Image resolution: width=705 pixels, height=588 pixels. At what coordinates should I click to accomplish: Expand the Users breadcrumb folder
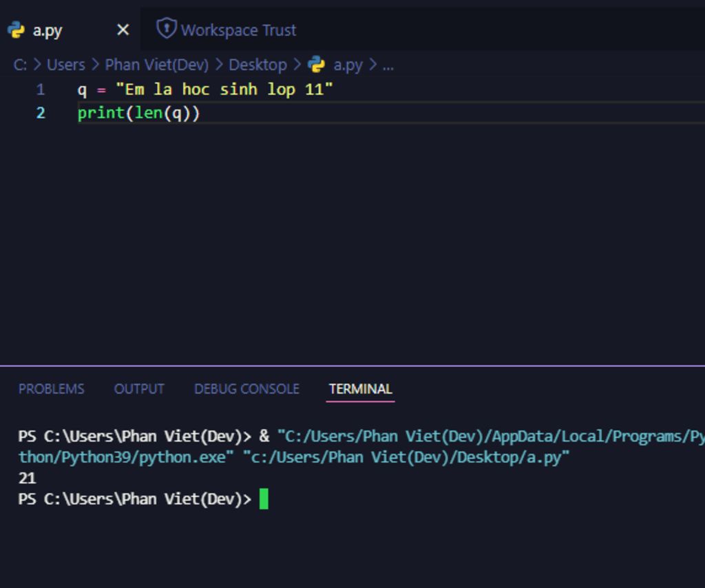[65, 65]
